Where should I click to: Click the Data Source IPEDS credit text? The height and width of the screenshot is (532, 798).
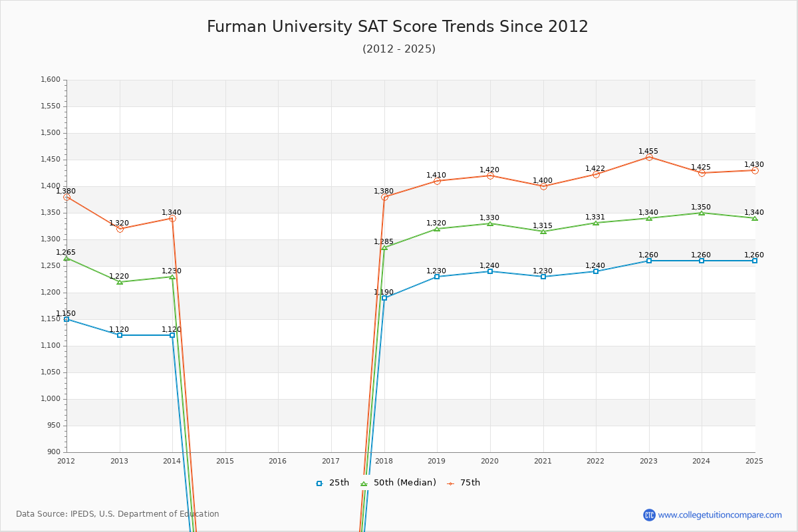pyautogui.click(x=118, y=514)
